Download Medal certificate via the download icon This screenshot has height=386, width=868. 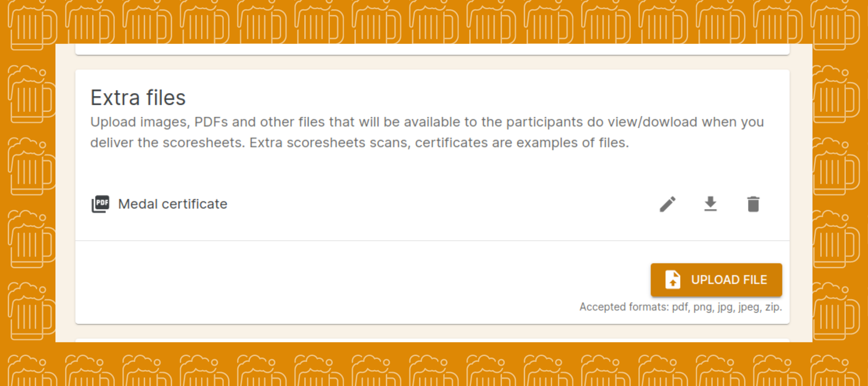[710, 204]
